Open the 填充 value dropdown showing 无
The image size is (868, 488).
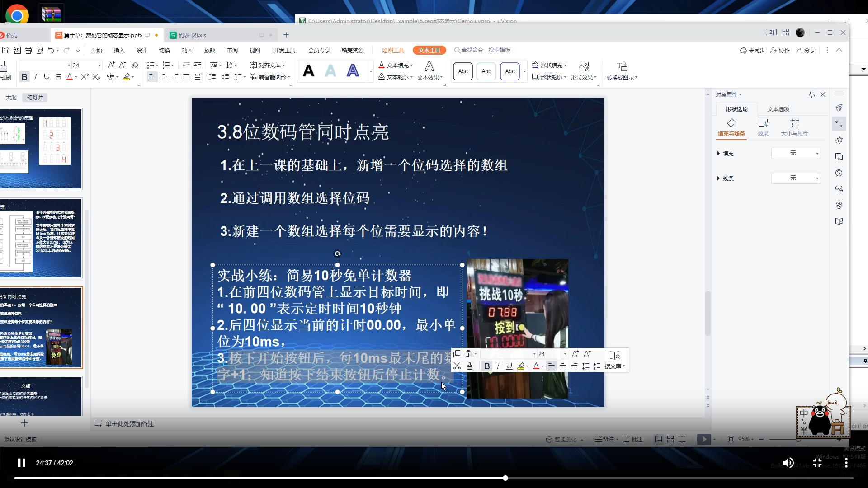796,154
